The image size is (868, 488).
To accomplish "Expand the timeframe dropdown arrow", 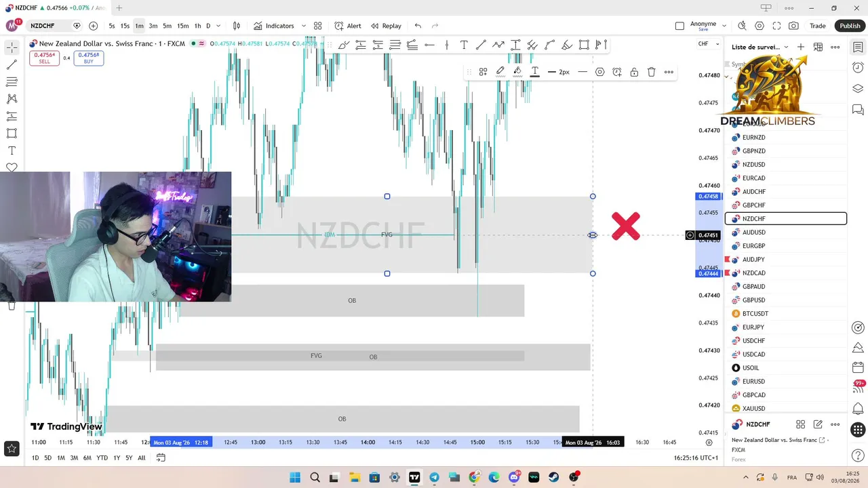I will click(218, 26).
